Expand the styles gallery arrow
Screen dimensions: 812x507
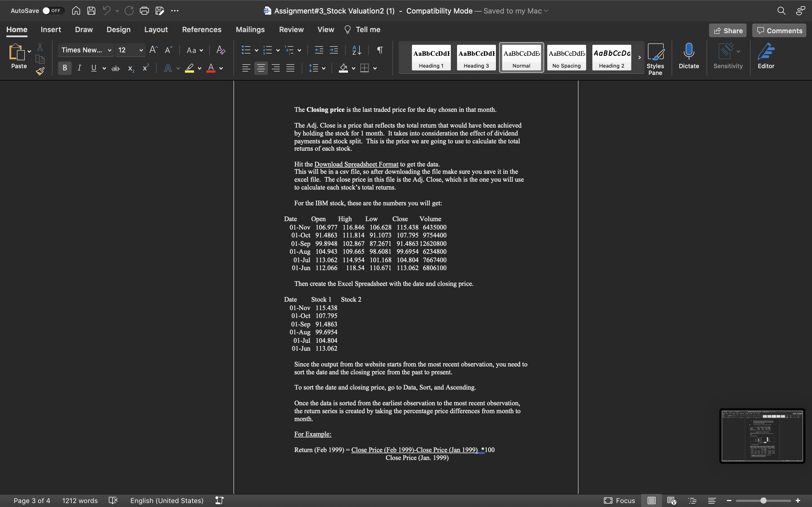(x=639, y=57)
